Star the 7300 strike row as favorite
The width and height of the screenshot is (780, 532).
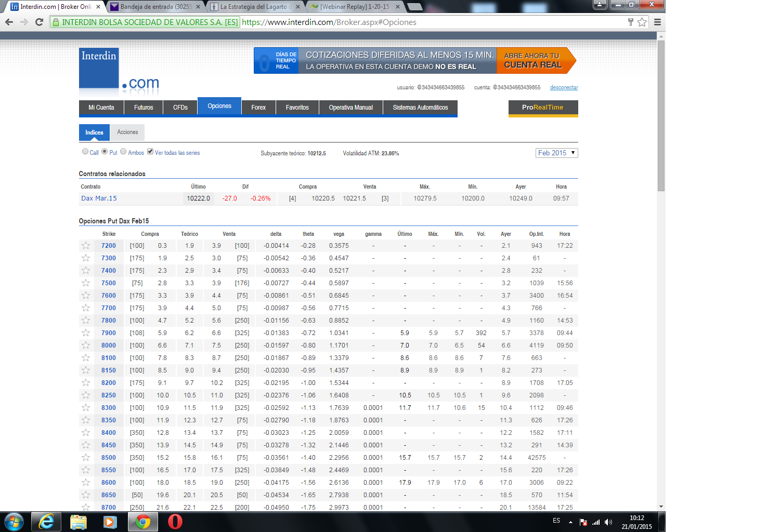pyautogui.click(x=86, y=258)
